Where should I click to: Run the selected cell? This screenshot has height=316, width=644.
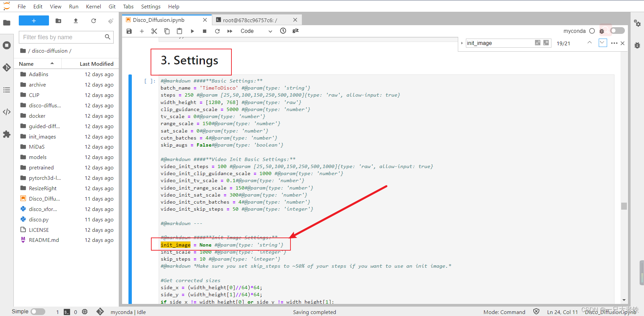tap(192, 31)
